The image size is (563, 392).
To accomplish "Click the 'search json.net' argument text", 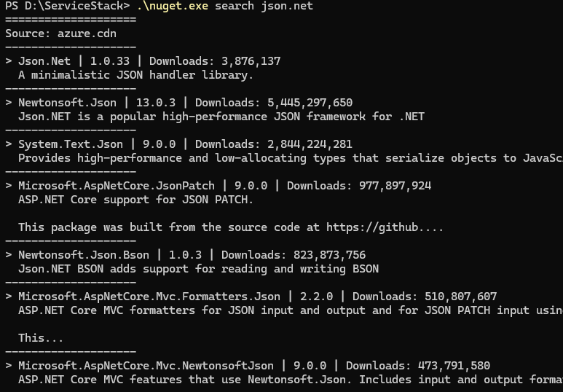I will [x=264, y=6].
